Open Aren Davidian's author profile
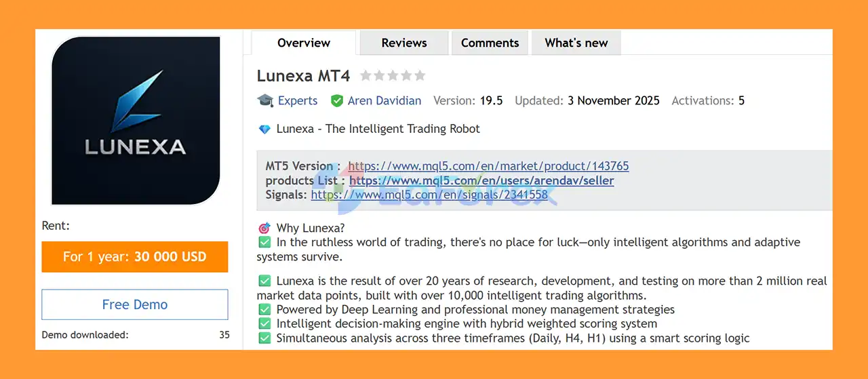 pos(384,101)
